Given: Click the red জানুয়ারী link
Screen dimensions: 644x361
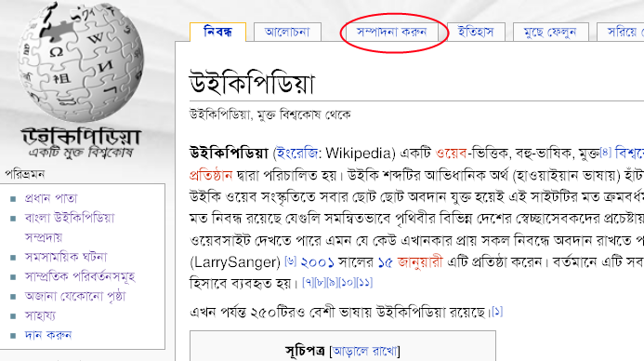Looking at the screenshot, I should pos(420,261).
